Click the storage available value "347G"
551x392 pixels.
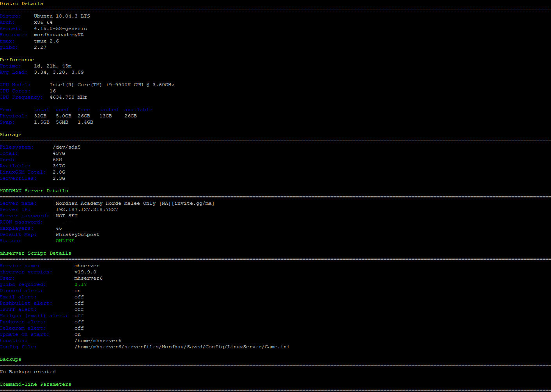pyautogui.click(x=59, y=166)
